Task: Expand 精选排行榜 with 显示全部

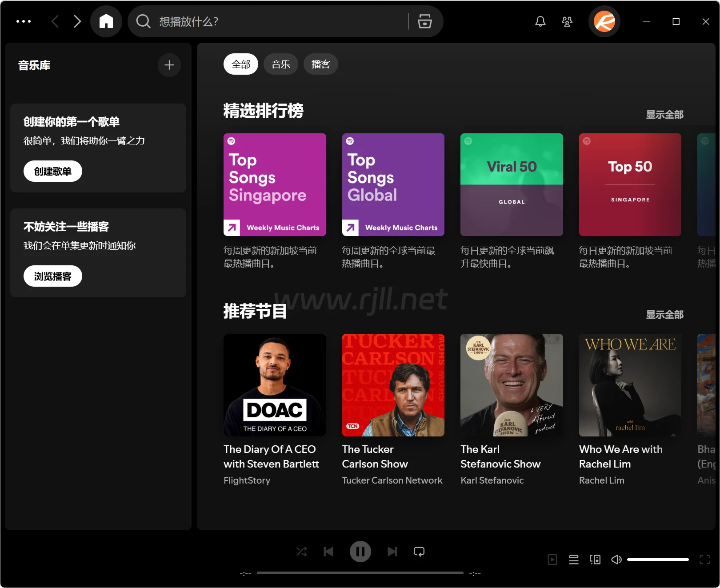Action: pyautogui.click(x=664, y=115)
